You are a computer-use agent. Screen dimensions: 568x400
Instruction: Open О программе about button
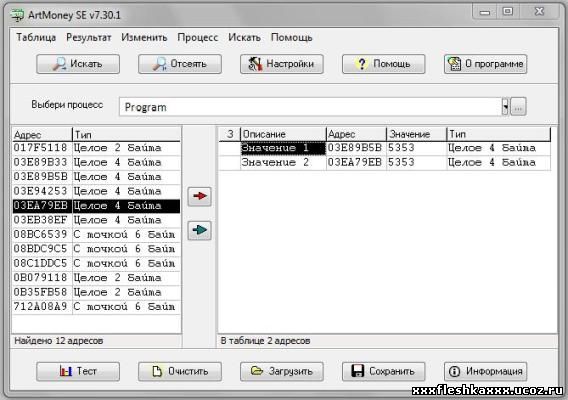(485, 64)
